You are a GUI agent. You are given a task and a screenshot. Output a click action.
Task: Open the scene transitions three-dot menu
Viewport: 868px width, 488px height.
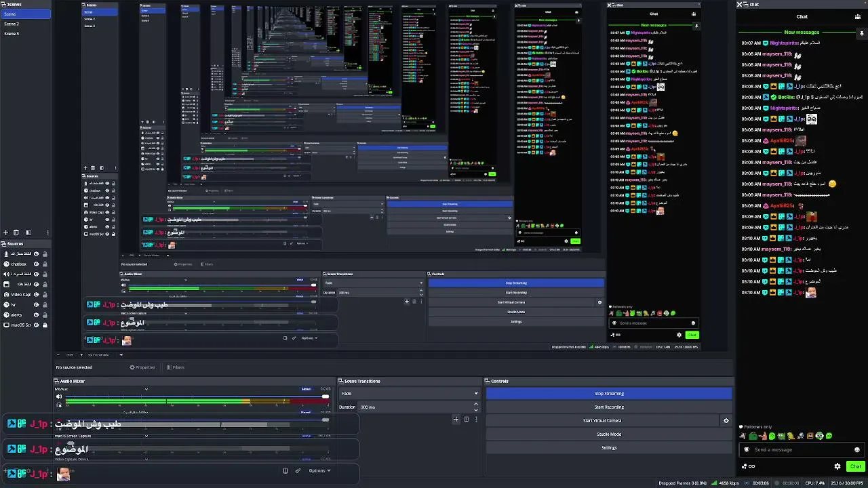[x=476, y=420]
